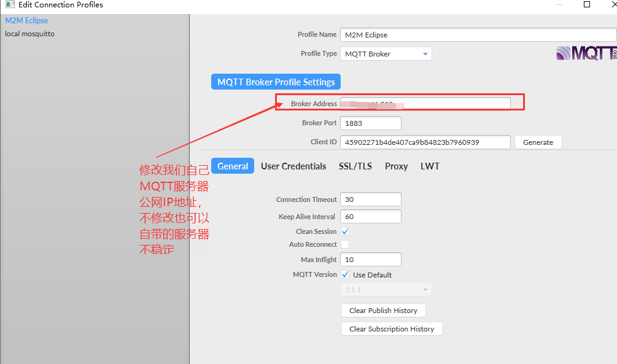This screenshot has height=364, width=617.
Task: Toggle the Clean Session checkbox
Action: coord(345,231)
